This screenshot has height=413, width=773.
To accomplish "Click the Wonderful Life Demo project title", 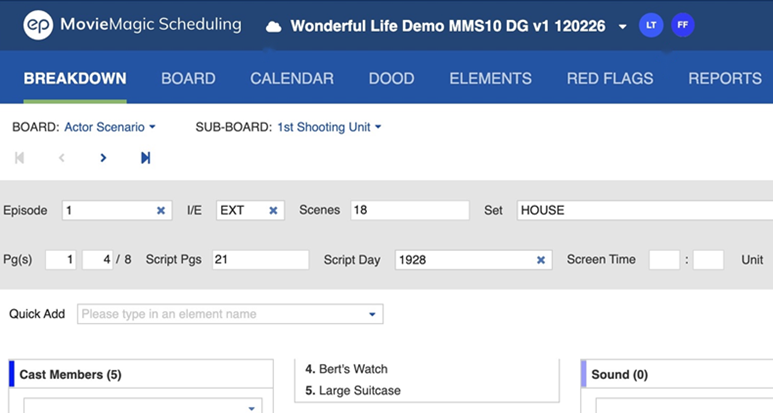I will (x=448, y=26).
